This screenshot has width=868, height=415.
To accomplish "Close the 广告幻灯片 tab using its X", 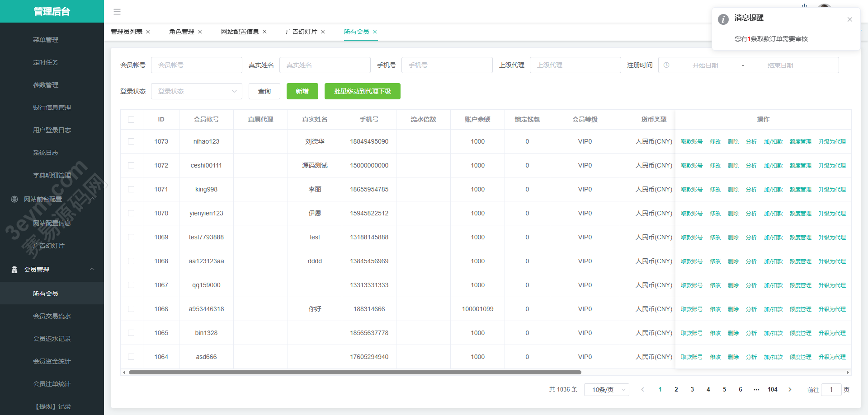I will click(x=323, y=32).
